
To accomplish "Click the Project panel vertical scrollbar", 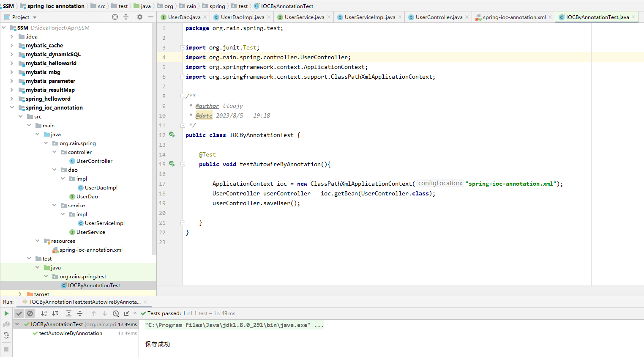I will (154, 139).
